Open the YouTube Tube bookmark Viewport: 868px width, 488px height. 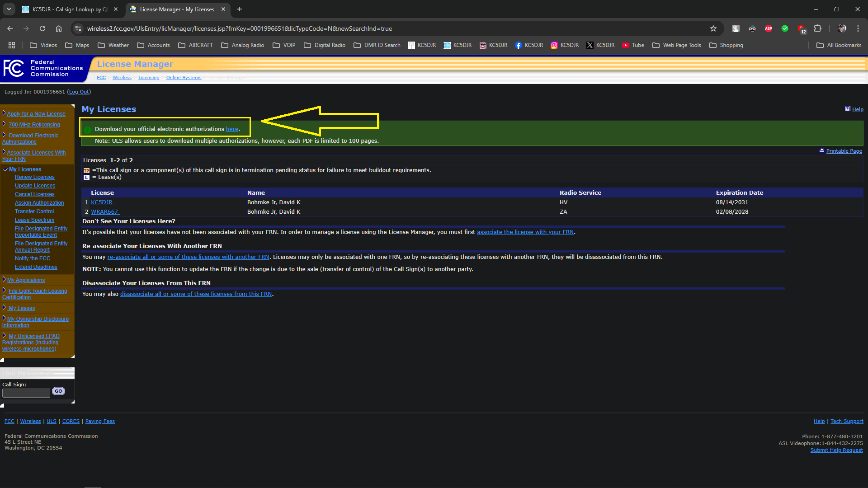633,45
